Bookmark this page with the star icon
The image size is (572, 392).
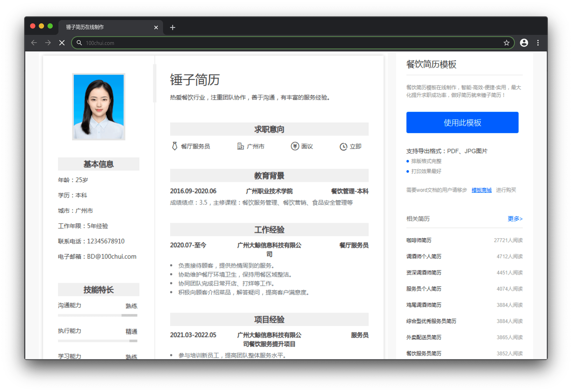pos(506,43)
